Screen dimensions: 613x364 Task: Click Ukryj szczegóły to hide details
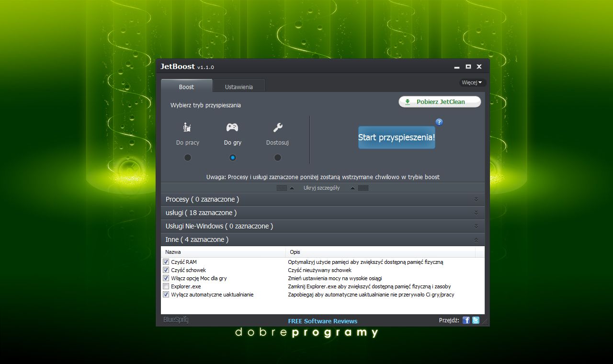point(321,188)
